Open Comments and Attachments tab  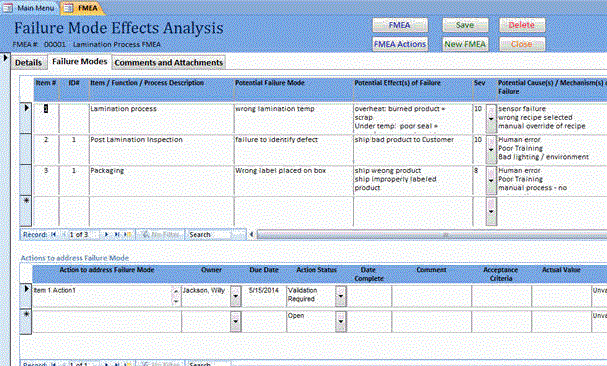coord(168,62)
